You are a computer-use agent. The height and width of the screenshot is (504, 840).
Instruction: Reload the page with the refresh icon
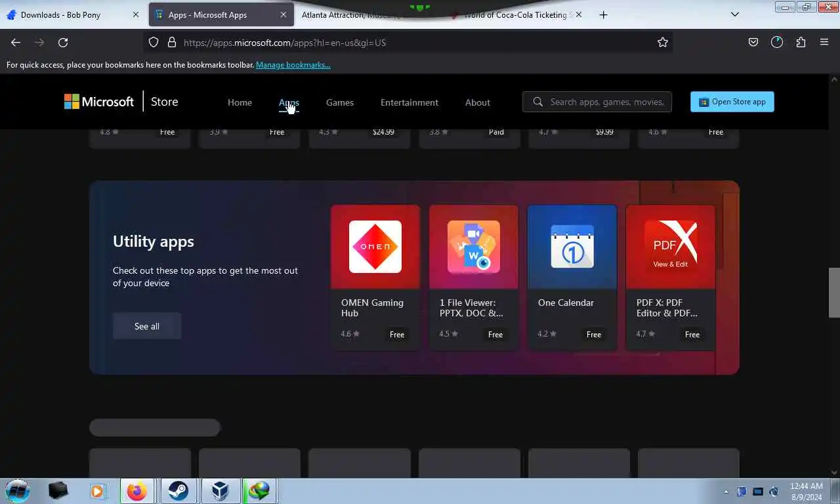coord(63,42)
